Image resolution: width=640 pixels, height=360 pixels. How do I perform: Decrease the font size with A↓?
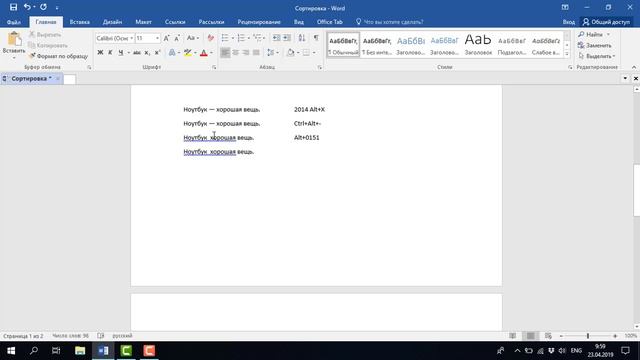tap(177, 38)
